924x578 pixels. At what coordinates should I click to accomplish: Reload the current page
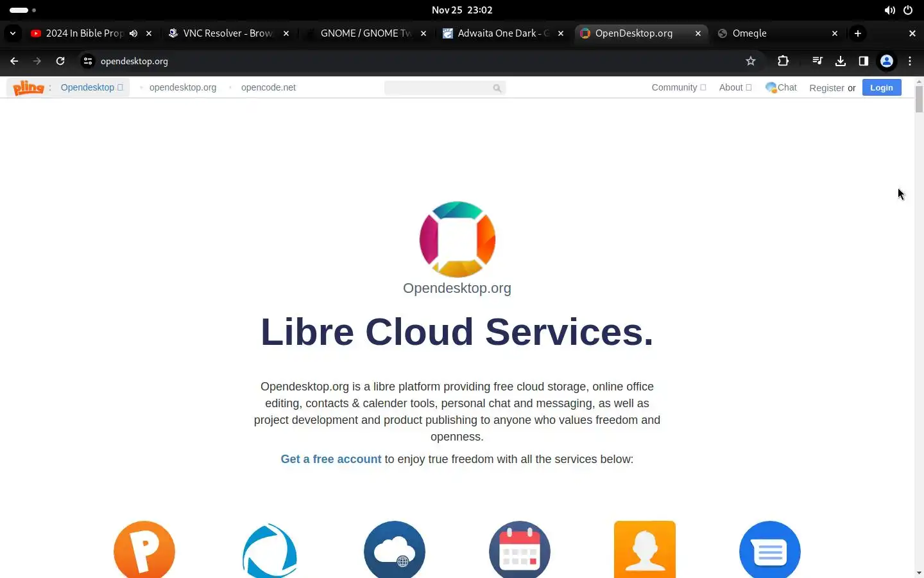pos(60,61)
